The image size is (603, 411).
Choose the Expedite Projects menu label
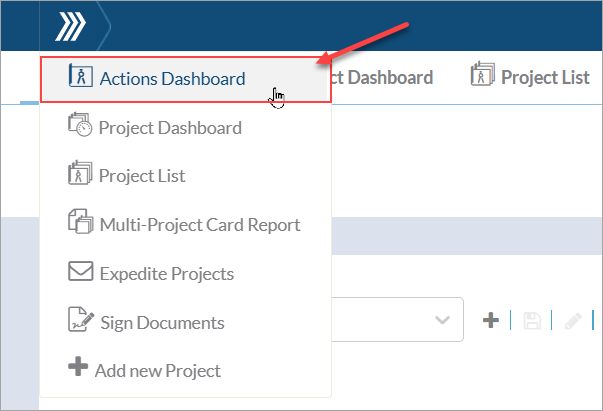pyautogui.click(x=166, y=273)
